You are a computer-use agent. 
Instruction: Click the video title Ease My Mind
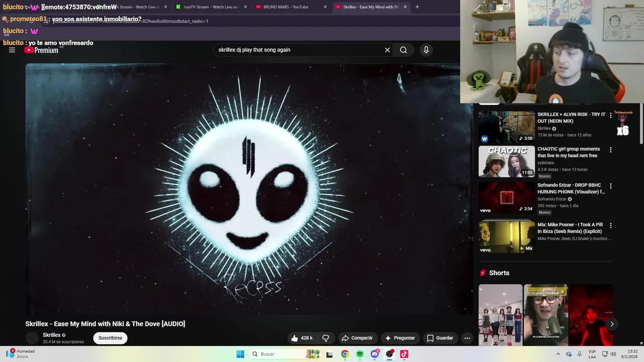105,324
